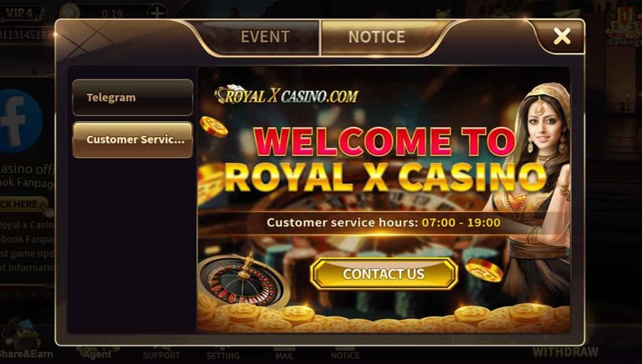Viewport: 642px width, 364px height.
Task: Click the WITHDRAW button
Action: click(565, 351)
